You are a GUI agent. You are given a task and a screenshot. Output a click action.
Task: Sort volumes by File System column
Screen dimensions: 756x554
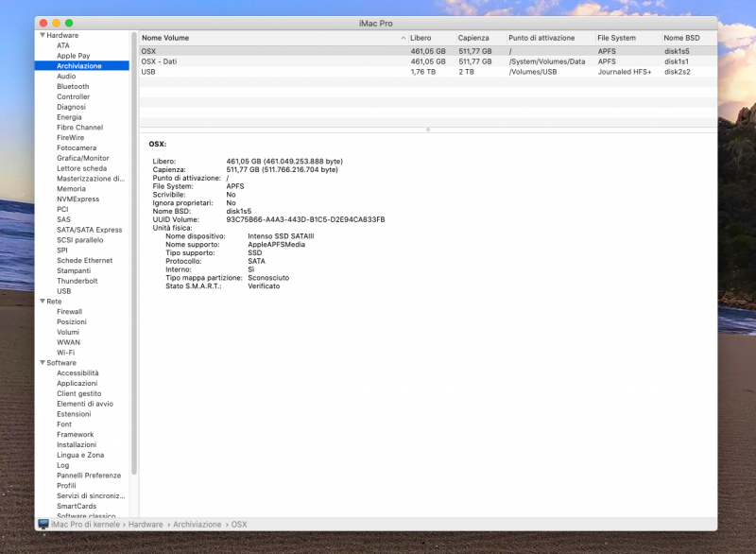[616, 38]
